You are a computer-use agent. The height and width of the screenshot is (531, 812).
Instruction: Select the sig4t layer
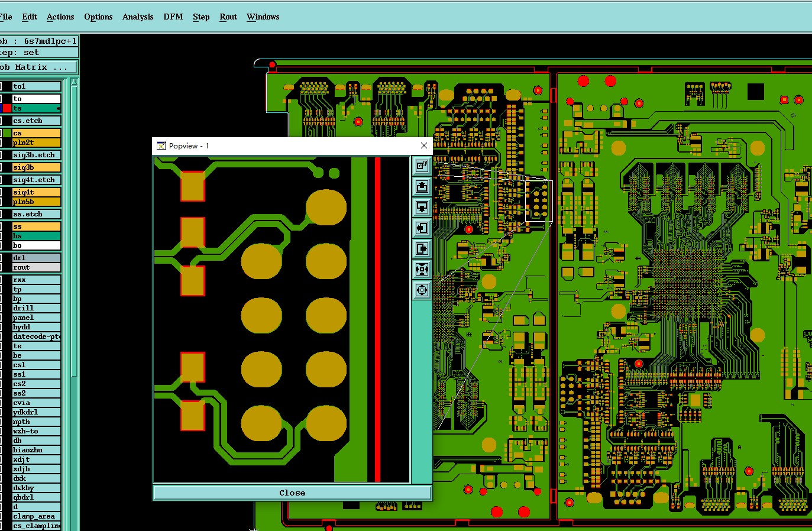(x=36, y=192)
